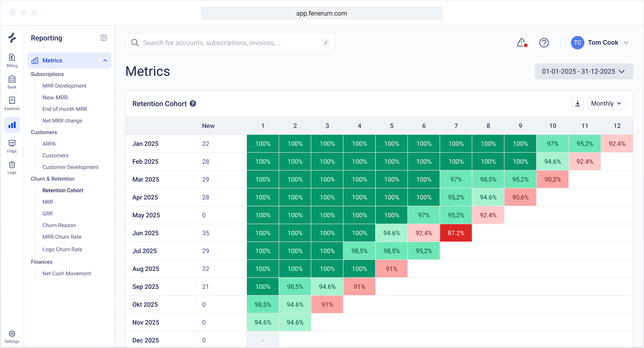Download the Retention Cohort data
The image size is (644, 348).
(x=577, y=103)
